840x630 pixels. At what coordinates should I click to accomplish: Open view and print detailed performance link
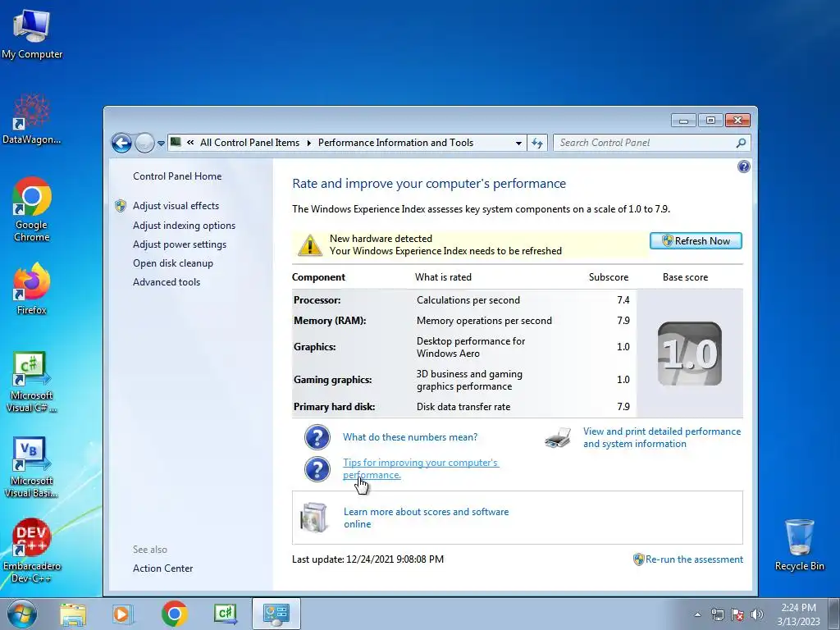(x=662, y=438)
